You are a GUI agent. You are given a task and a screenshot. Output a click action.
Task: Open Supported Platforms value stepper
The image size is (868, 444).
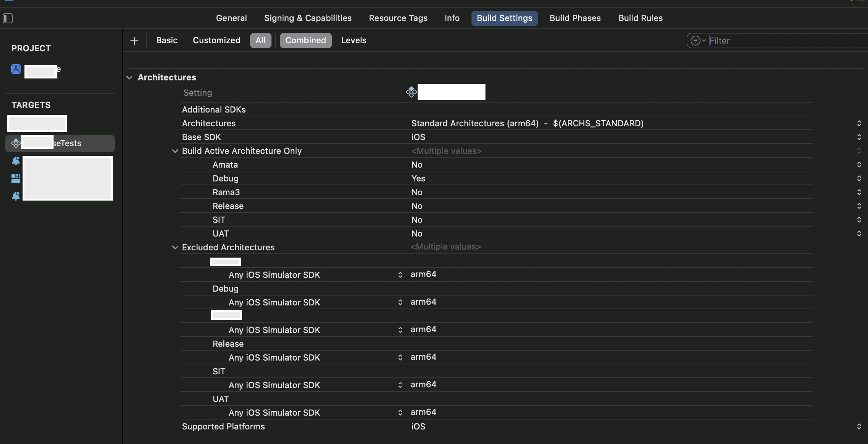(x=859, y=426)
